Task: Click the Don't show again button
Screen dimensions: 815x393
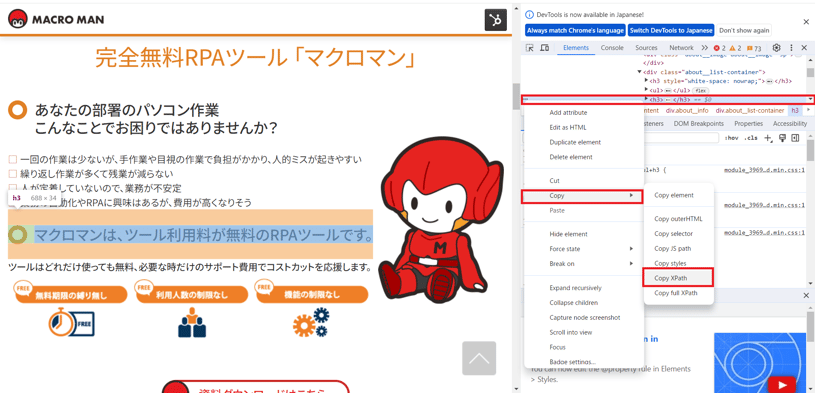Action: point(744,30)
